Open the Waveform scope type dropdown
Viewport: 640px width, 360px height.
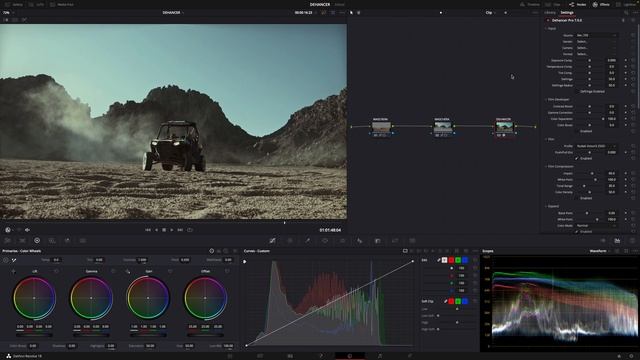coord(599,251)
